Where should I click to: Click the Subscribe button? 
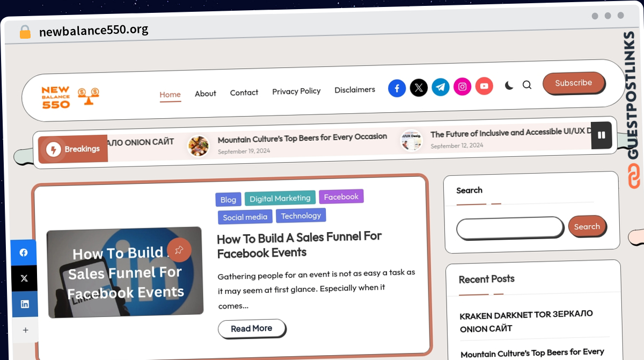(x=574, y=83)
